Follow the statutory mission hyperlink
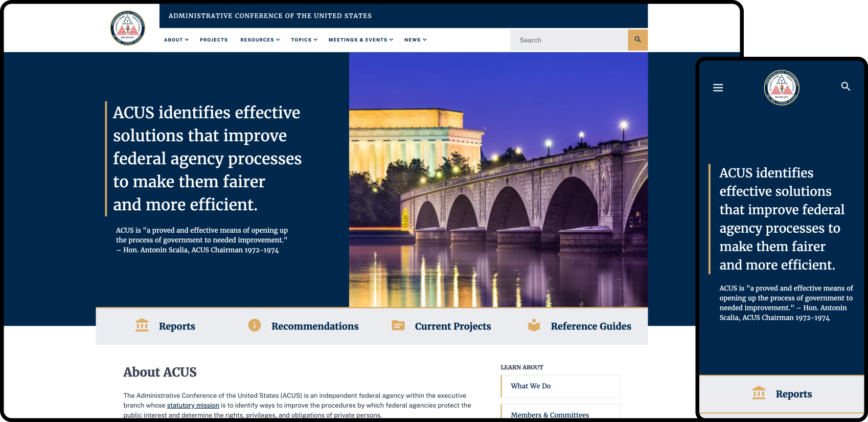The image size is (868, 422). click(193, 405)
